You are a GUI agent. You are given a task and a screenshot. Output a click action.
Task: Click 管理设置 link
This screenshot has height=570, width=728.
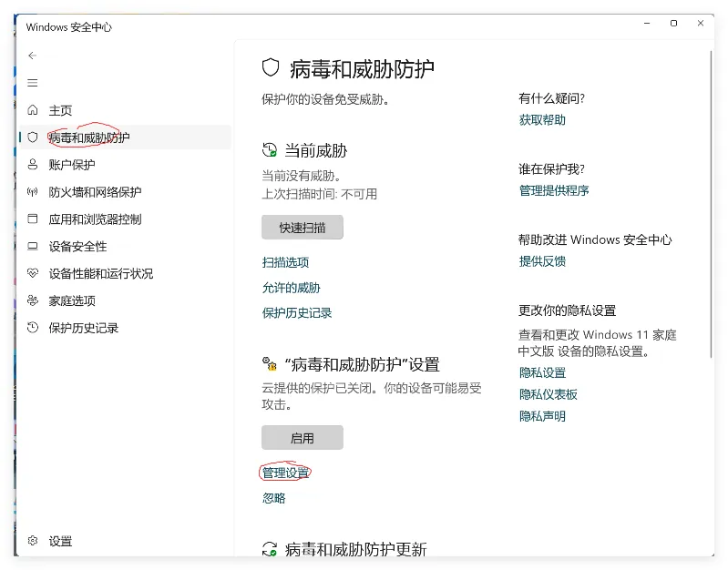tap(285, 473)
